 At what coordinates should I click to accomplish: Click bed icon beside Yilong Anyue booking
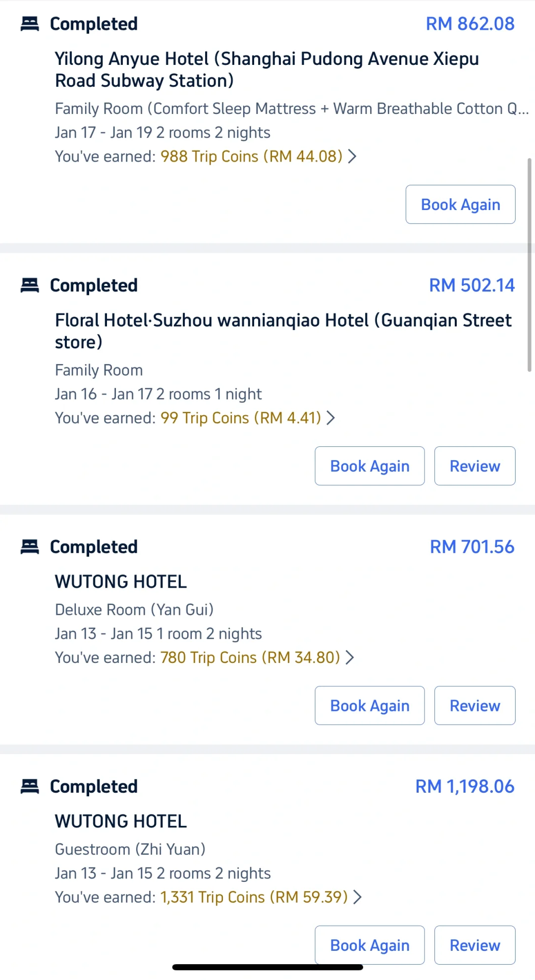(30, 24)
